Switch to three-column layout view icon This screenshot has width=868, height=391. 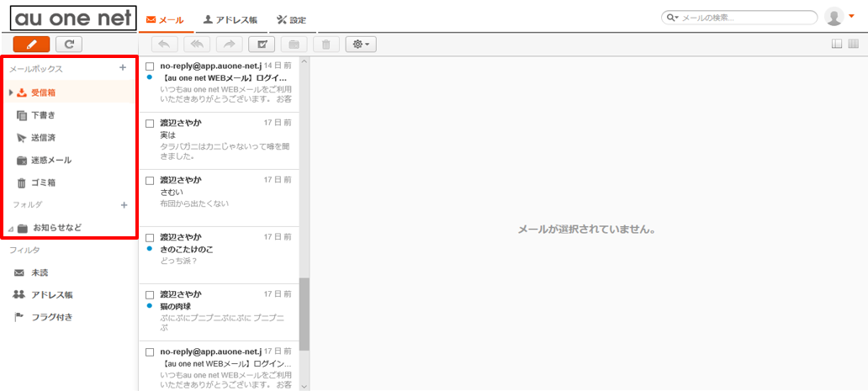[x=853, y=45]
